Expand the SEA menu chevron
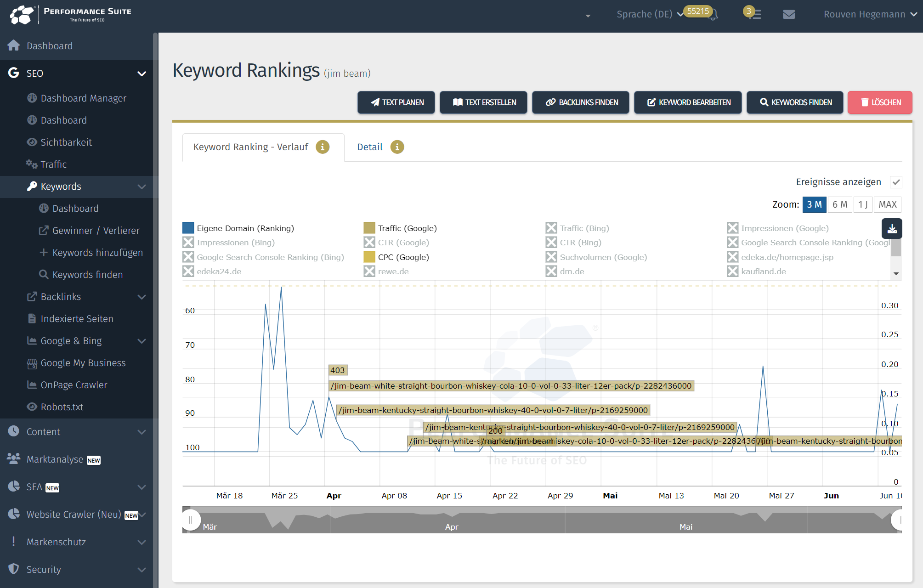 coord(142,487)
